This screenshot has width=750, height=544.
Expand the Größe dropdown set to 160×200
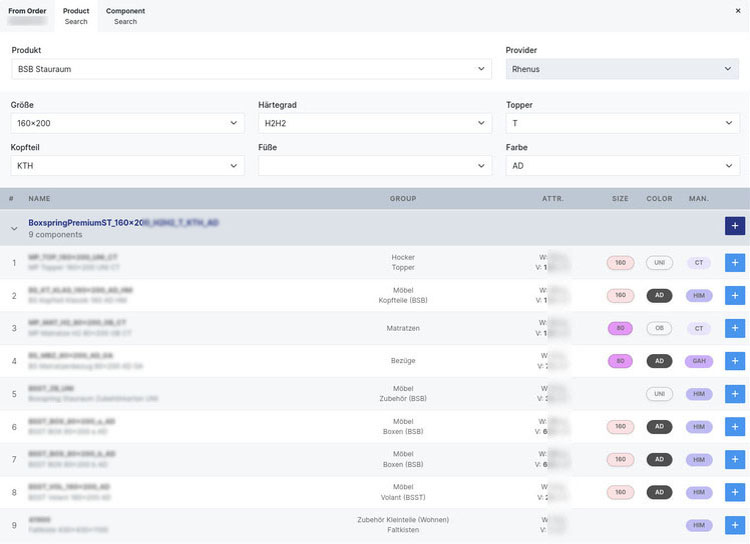pyautogui.click(x=127, y=123)
